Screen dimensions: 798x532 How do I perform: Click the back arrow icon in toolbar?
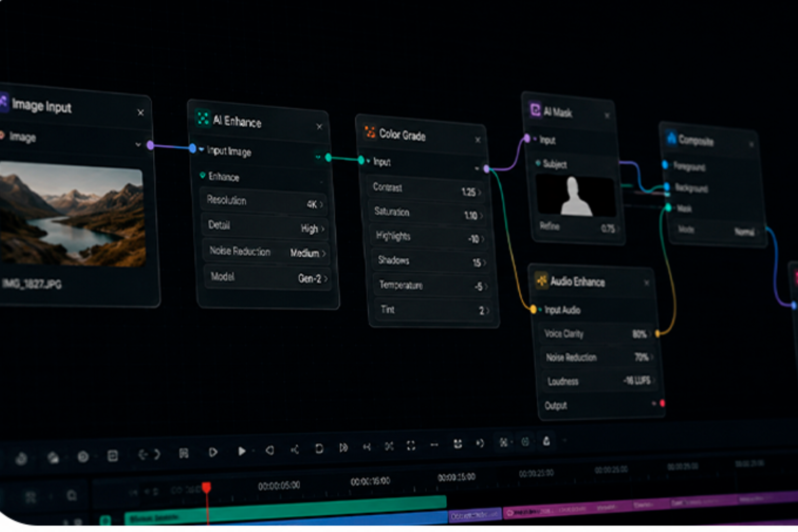pyautogui.click(x=142, y=455)
